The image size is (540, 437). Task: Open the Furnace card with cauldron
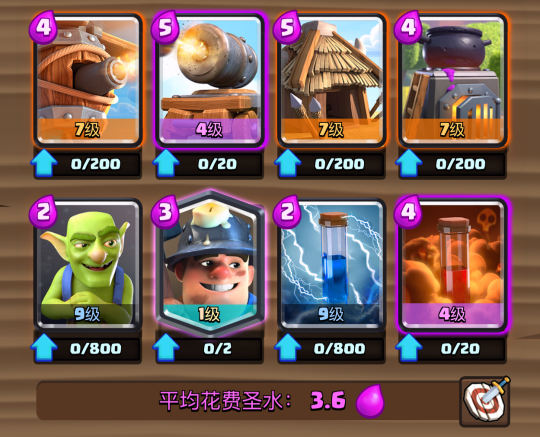[453, 81]
